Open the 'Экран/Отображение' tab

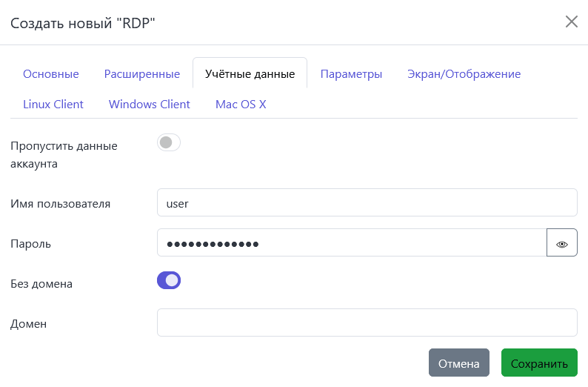[464, 74]
